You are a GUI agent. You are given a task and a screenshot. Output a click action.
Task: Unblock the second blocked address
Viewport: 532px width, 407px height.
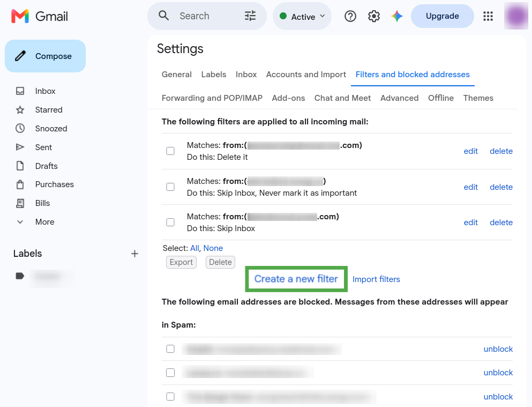coord(498,373)
